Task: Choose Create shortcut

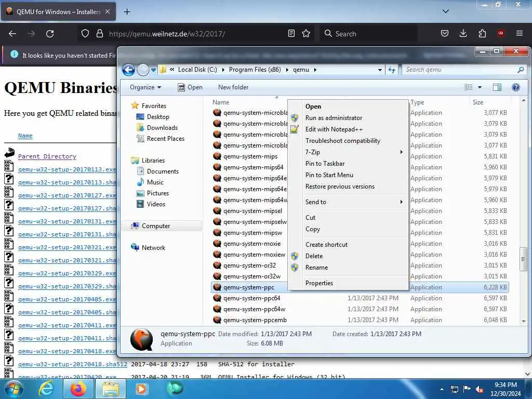Action: click(x=348, y=245)
